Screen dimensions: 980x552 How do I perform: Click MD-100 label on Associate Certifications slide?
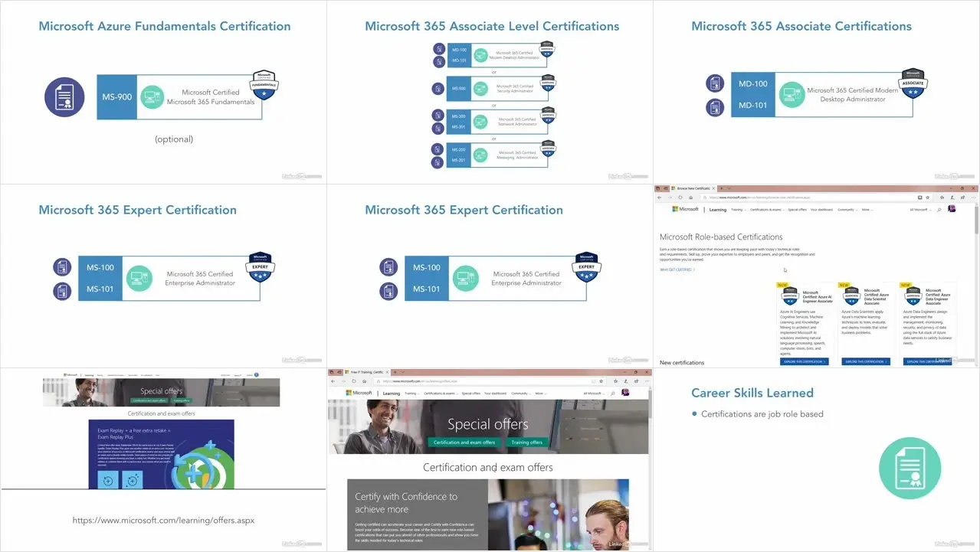tap(752, 84)
